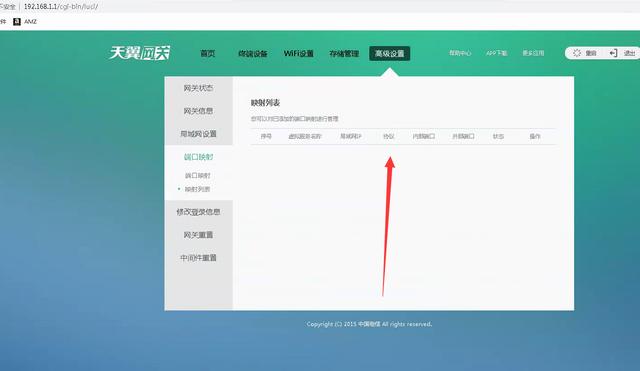
Task: Click the 重启 button with gear icon
Action: point(585,53)
